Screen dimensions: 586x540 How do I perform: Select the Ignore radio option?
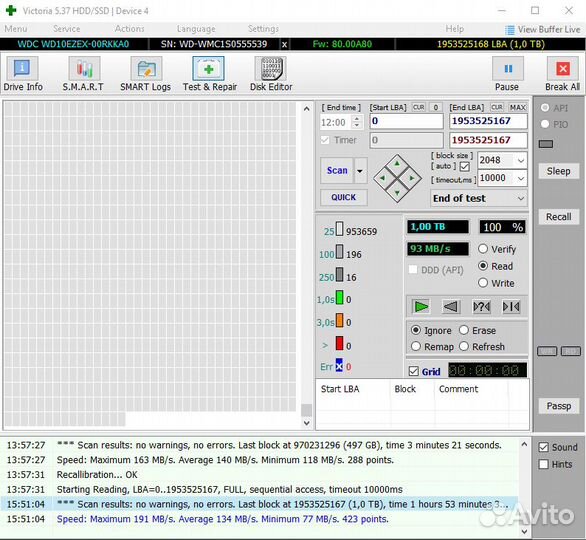(x=416, y=330)
